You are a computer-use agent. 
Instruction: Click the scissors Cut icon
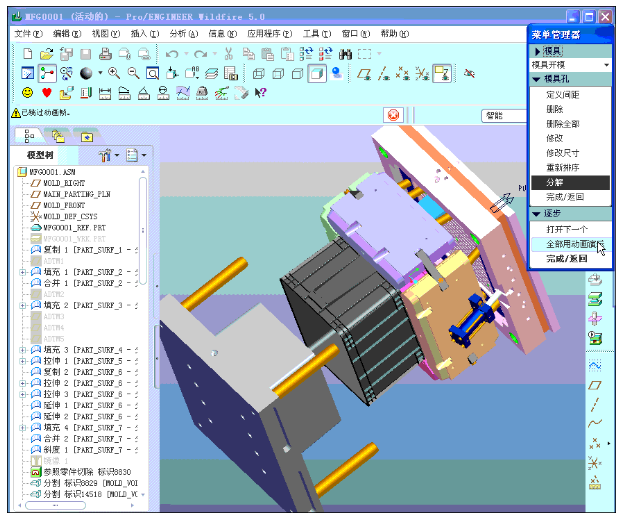[x=229, y=54]
